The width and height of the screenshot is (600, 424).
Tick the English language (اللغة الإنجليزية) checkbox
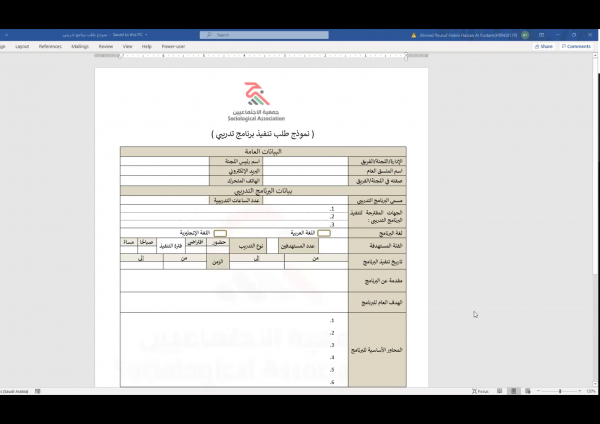[x=220, y=233]
